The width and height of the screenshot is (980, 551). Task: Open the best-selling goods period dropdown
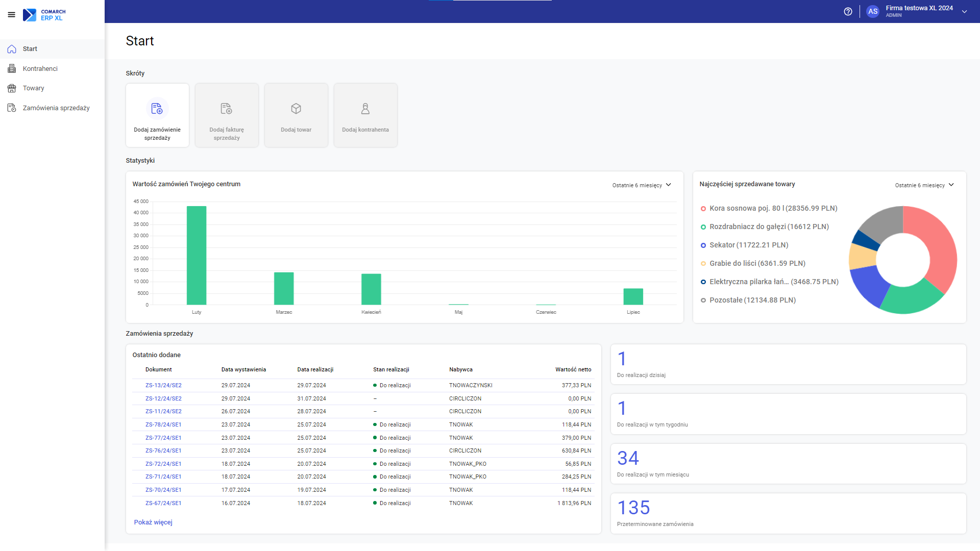coord(924,185)
